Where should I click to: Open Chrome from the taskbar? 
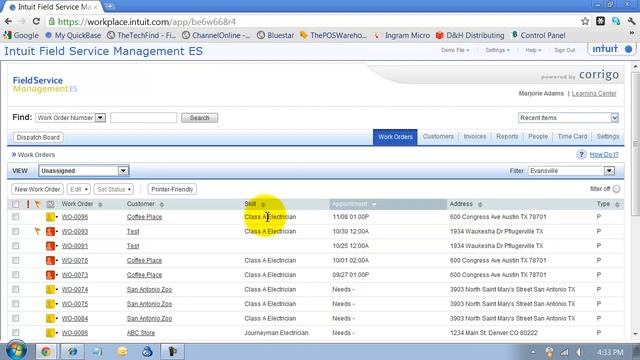tap(45, 351)
